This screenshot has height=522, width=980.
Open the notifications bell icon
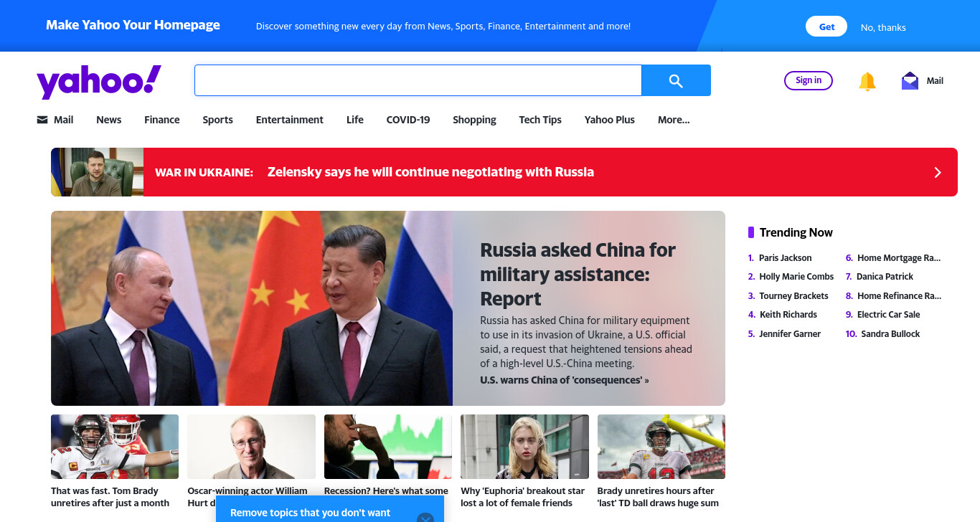click(x=867, y=81)
